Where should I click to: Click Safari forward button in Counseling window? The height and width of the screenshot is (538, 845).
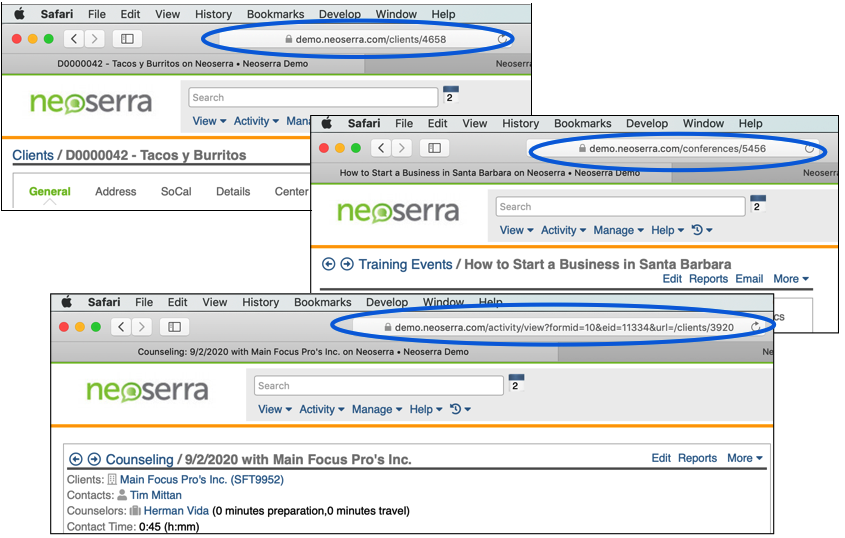click(141, 326)
